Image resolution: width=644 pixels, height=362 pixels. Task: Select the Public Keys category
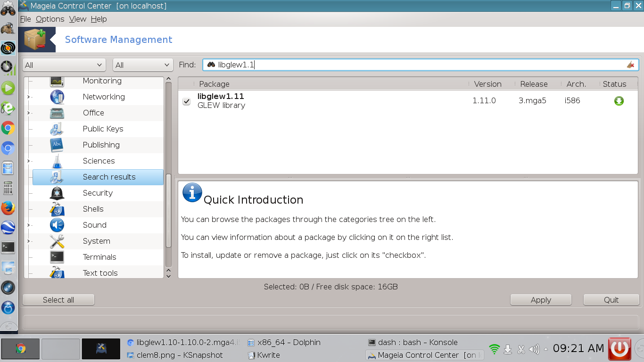click(x=103, y=129)
